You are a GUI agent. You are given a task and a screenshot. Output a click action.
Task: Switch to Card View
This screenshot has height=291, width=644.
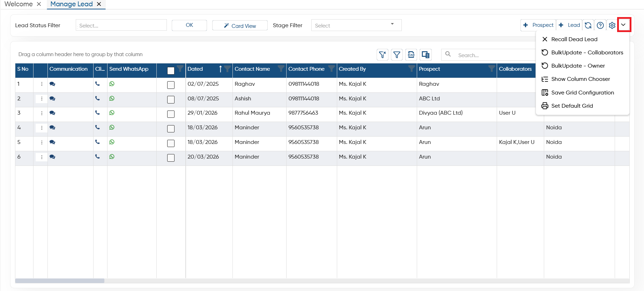click(x=240, y=25)
